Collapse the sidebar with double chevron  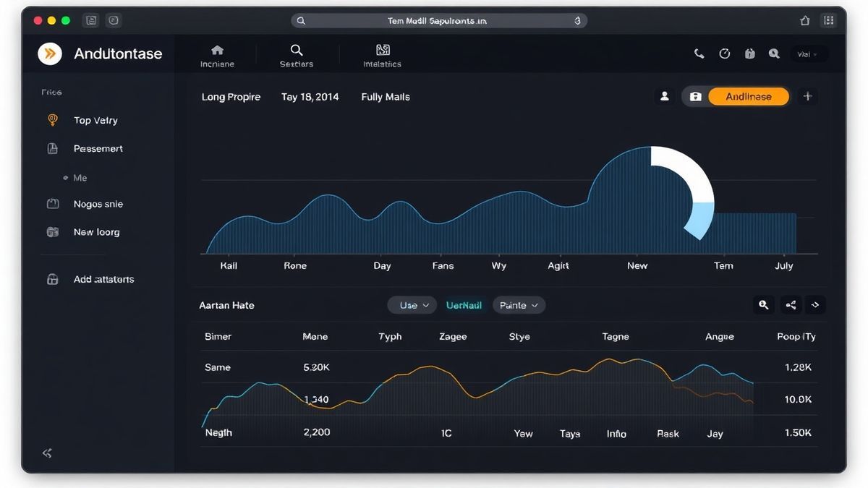pyautogui.click(x=47, y=453)
